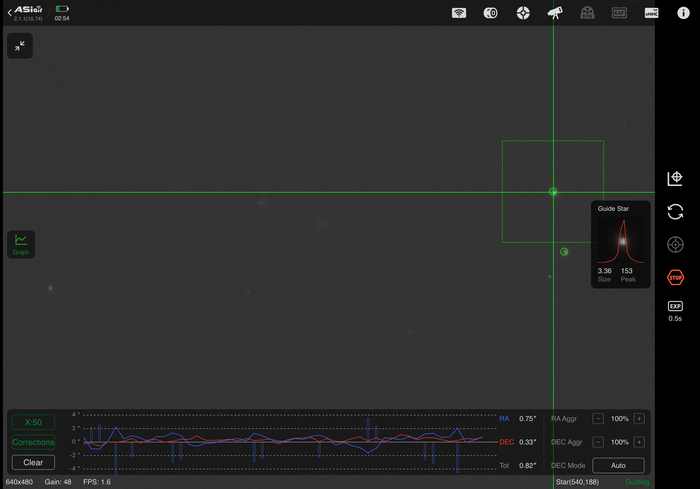Collapse the fullscreen guide view
Viewport: 700px width, 489px height.
pos(20,46)
